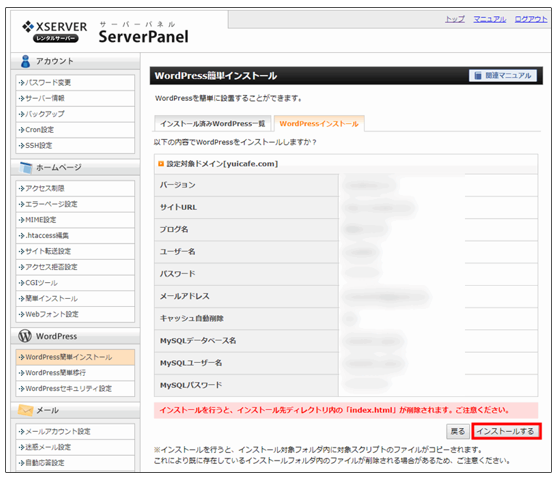The image size is (555, 483).
Task: Open the トップ link
Action: (455, 19)
